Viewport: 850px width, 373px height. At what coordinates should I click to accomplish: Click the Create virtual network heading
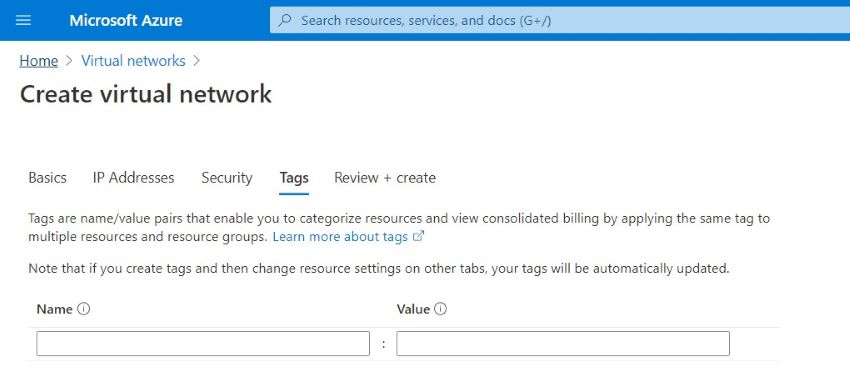(x=146, y=94)
